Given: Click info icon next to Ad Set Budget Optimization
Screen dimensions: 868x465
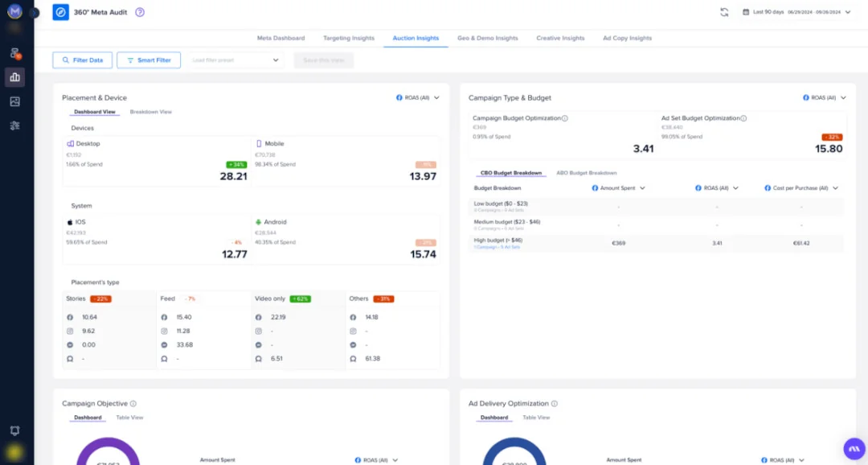Looking at the screenshot, I should [743, 118].
